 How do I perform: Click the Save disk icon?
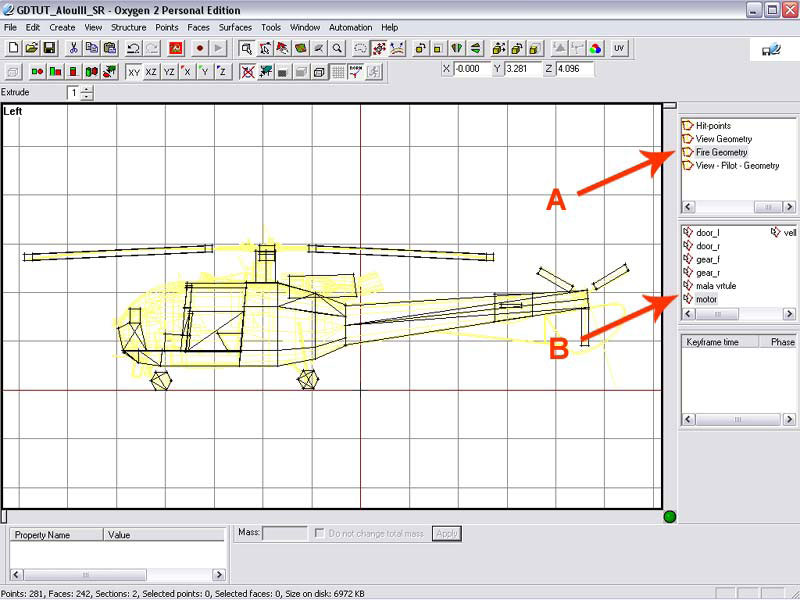[48, 48]
